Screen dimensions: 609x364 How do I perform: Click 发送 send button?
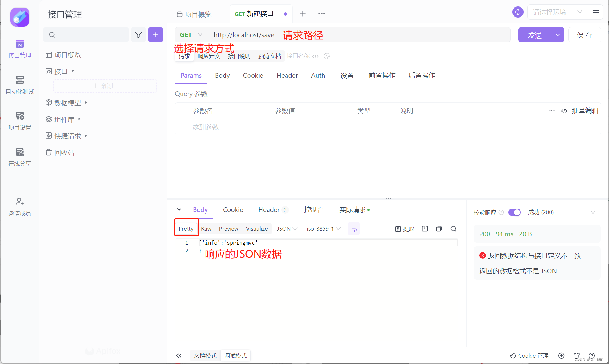[x=535, y=35]
